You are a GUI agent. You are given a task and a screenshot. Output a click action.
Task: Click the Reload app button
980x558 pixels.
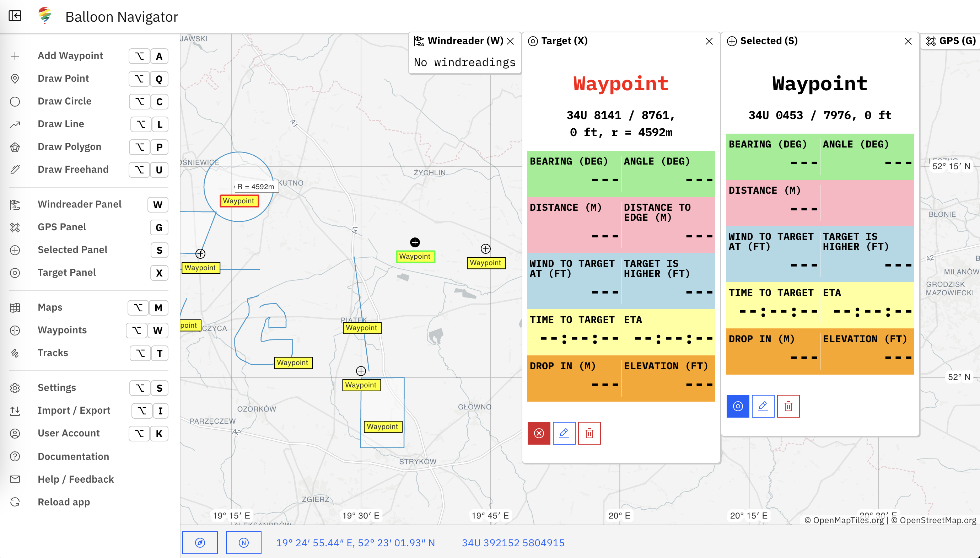coord(64,502)
